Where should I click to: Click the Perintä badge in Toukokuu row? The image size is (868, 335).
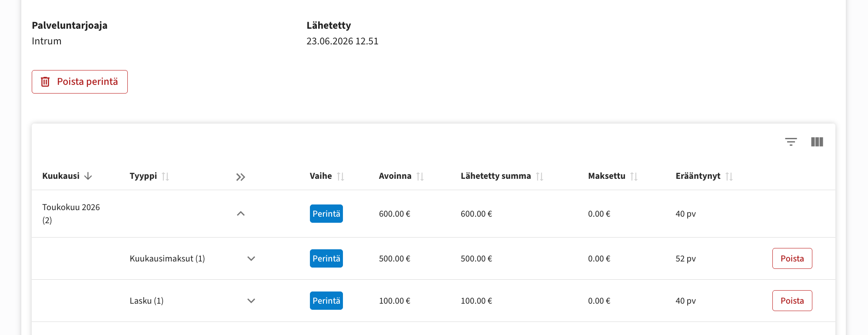[x=326, y=214]
